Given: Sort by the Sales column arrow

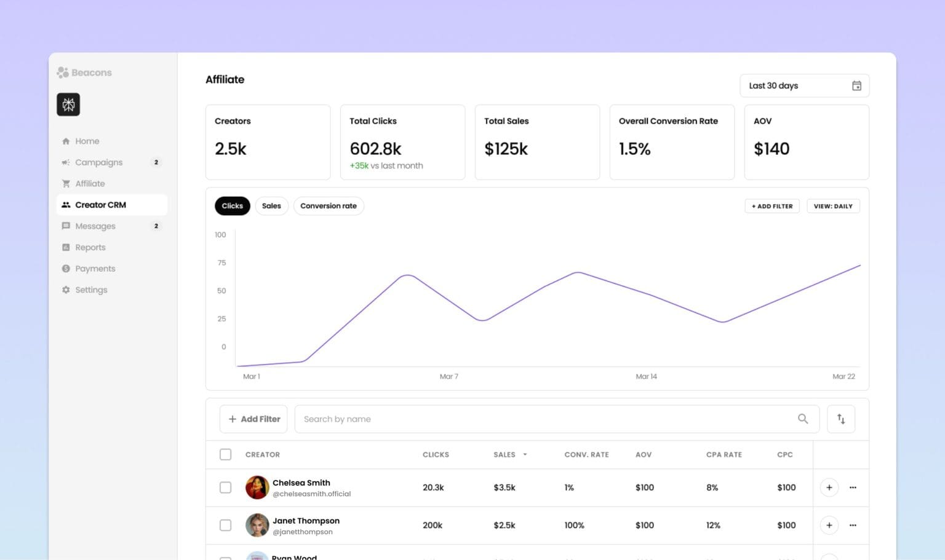Looking at the screenshot, I should pos(525,455).
